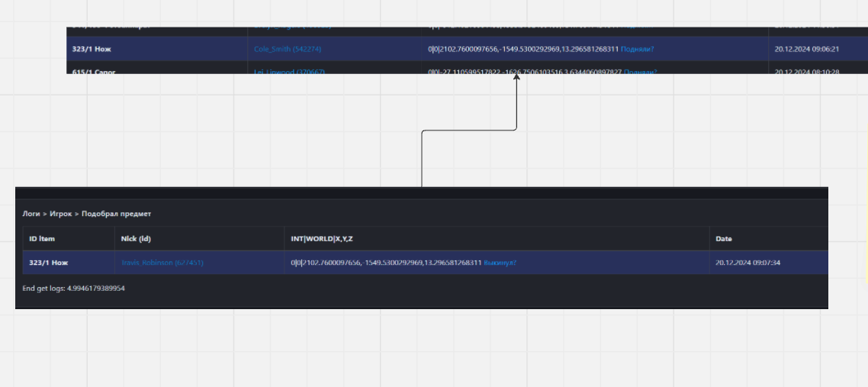Click "Выкинул?" link in Travis_Robinson row
868x387 pixels.
click(500, 263)
